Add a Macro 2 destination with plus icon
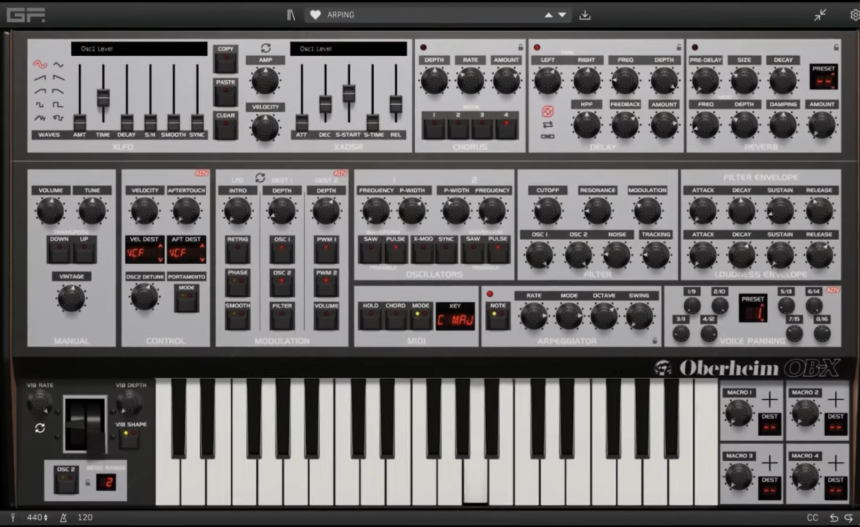This screenshot has width=860, height=527. click(x=835, y=400)
